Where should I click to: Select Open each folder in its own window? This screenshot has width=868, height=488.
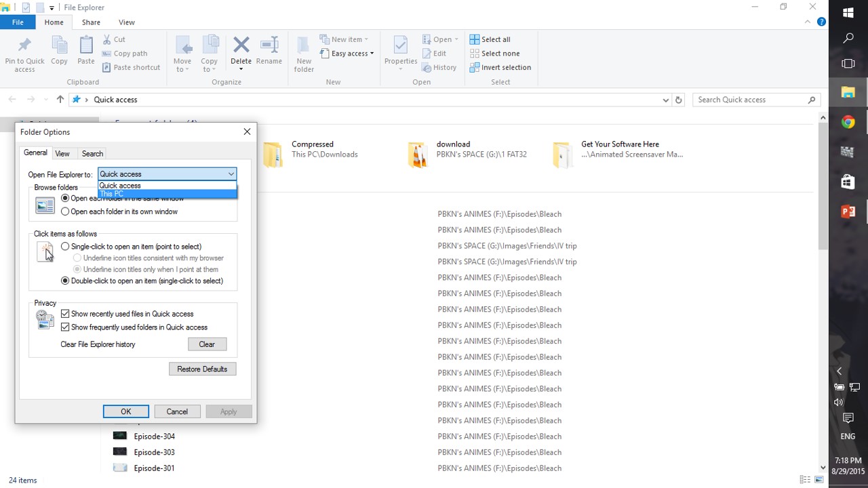point(66,211)
